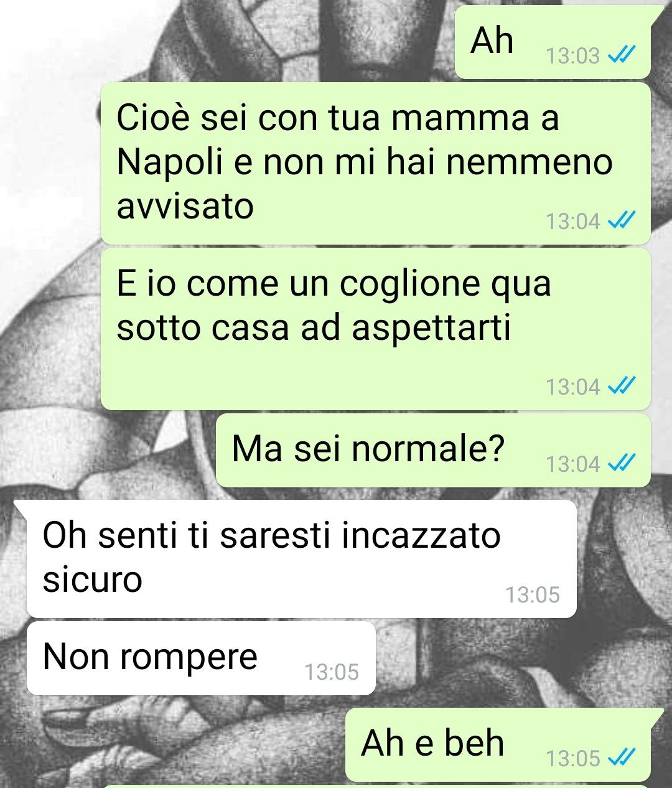This screenshot has width=672, height=788.
Task: Tap the 13:05 timestamp under 'sicuro'
Action: [x=533, y=595]
